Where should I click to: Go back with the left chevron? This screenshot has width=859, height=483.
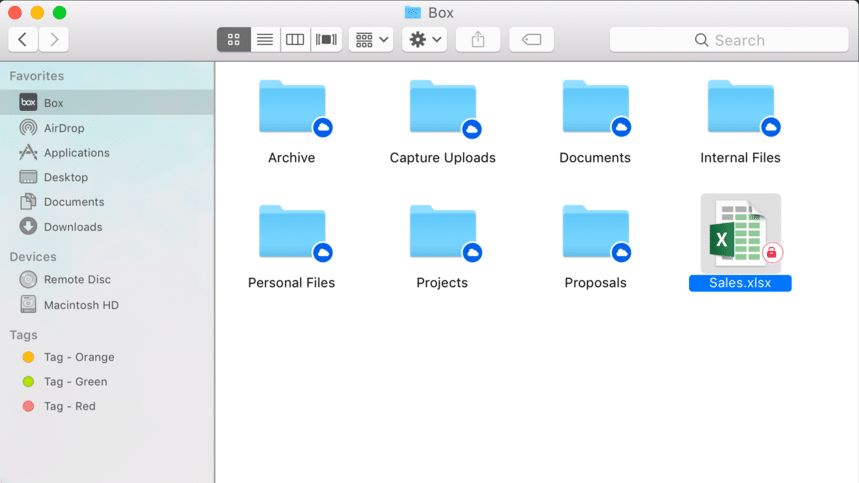click(x=23, y=39)
